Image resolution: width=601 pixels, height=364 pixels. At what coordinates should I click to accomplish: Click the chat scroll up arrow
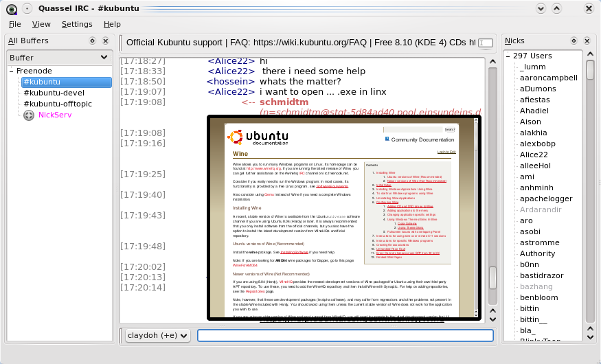tap(492, 61)
